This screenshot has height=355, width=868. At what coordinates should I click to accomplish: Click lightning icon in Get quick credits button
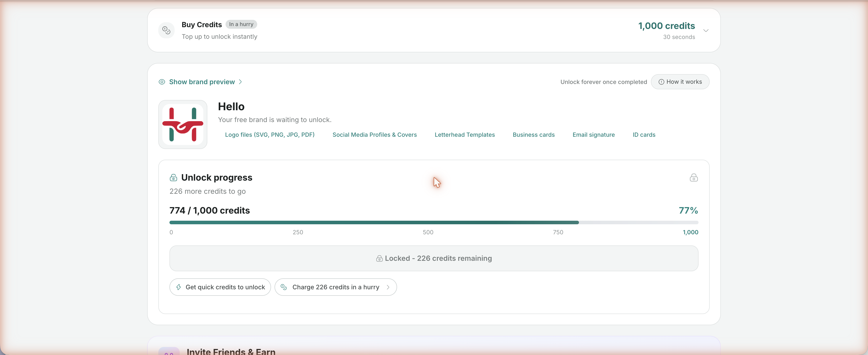point(179,287)
